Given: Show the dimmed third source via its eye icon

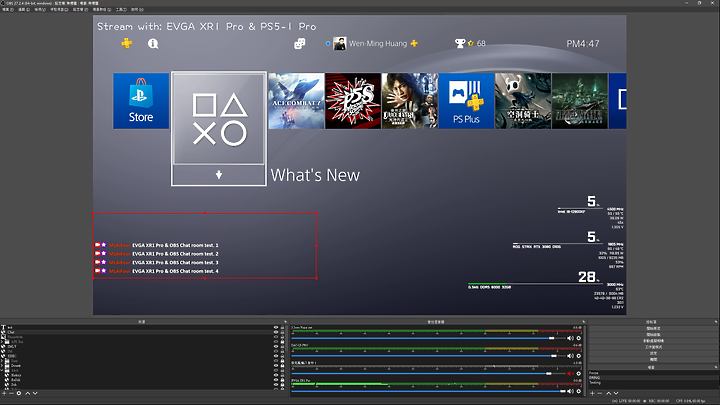Looking at the screenshot, I should [276, 337].
